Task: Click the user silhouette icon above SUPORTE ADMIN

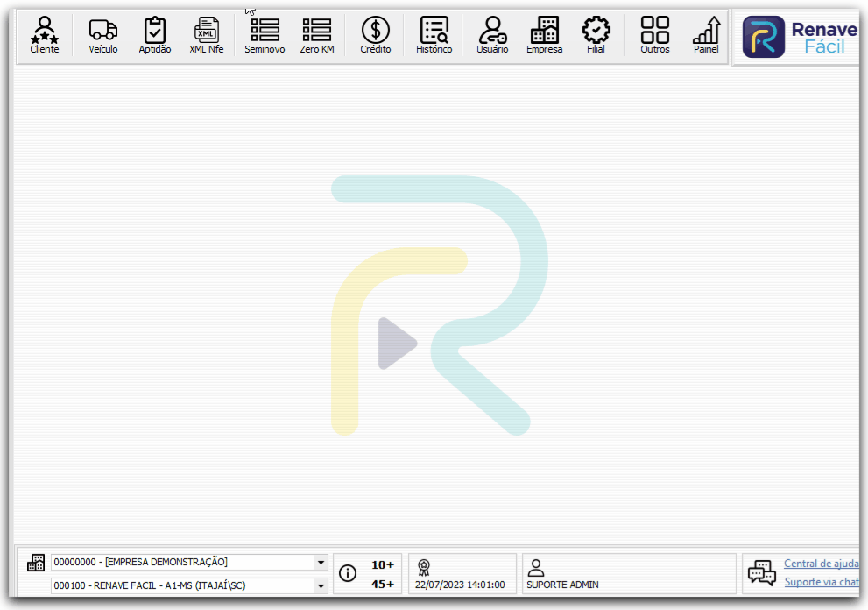Action: coord(536,567)
